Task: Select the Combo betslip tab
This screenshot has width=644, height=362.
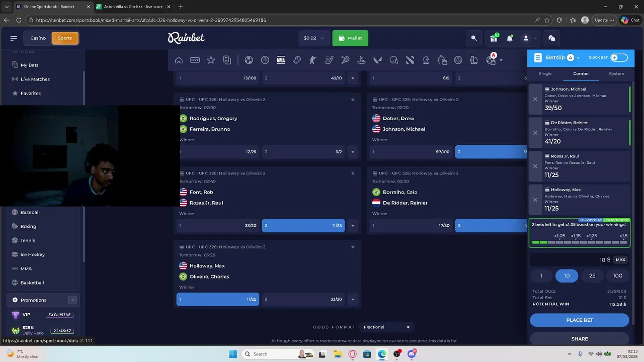Action: (581, 74)
